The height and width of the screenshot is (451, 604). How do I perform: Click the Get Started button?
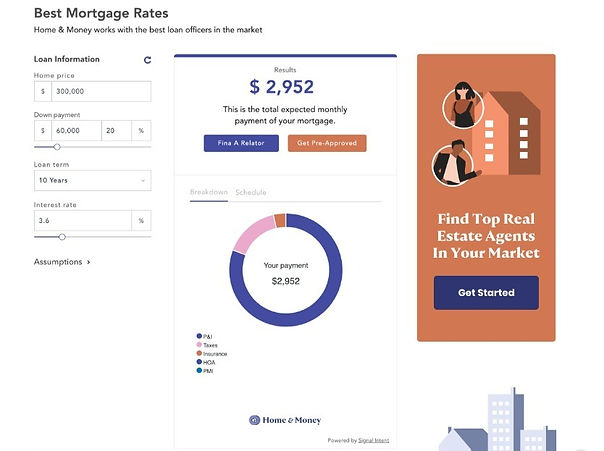point(486,293)
